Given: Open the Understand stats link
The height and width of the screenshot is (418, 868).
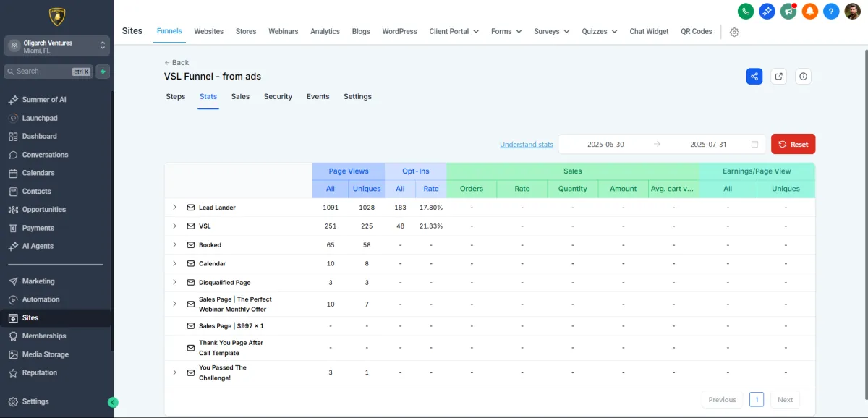Looking at the screenshot, I should coord(526,145).
